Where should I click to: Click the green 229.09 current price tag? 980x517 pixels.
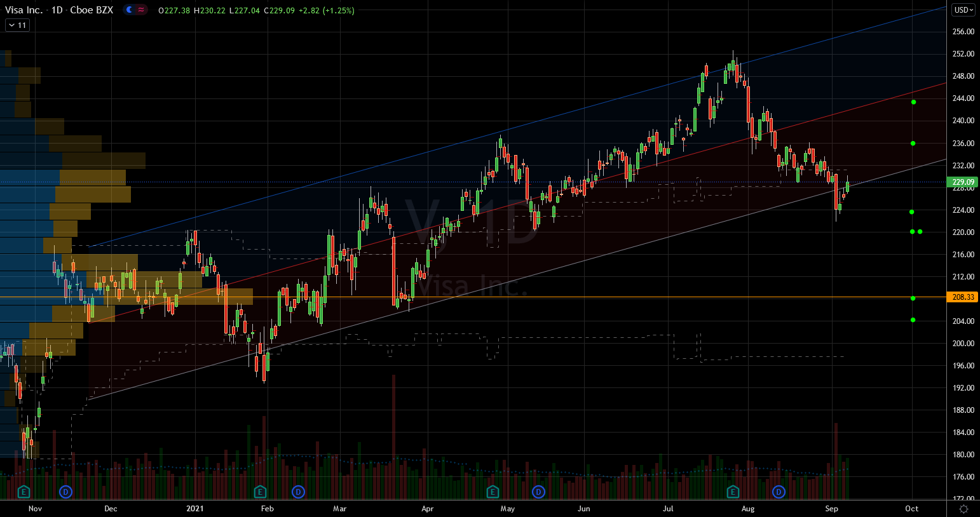click(x=963, y=182)
